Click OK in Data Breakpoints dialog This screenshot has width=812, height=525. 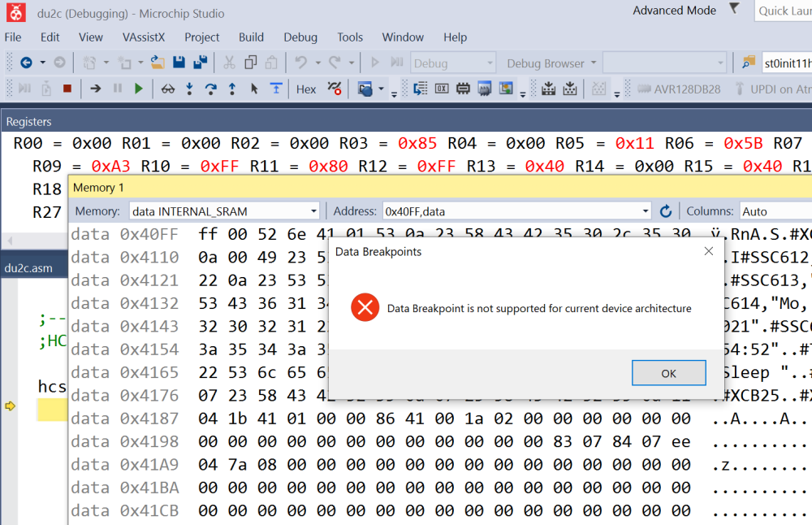pos(668,373)
